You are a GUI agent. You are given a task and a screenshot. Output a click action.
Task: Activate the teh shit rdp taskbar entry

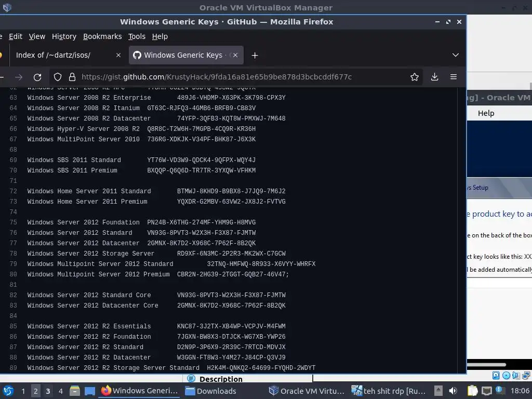click(x=388, y=391)
